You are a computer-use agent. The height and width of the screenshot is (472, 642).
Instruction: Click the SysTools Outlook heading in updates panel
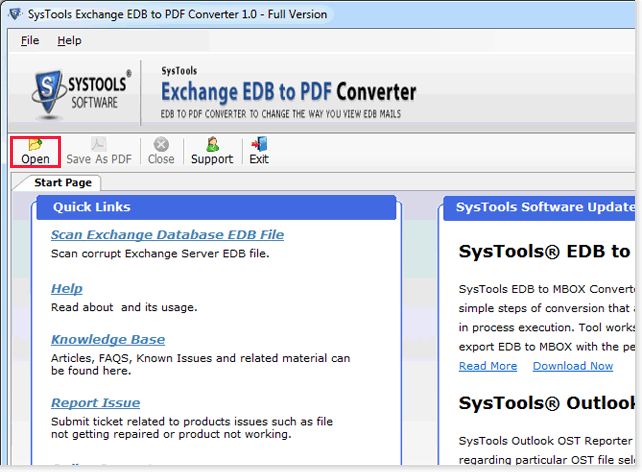(x=544, y=403)
